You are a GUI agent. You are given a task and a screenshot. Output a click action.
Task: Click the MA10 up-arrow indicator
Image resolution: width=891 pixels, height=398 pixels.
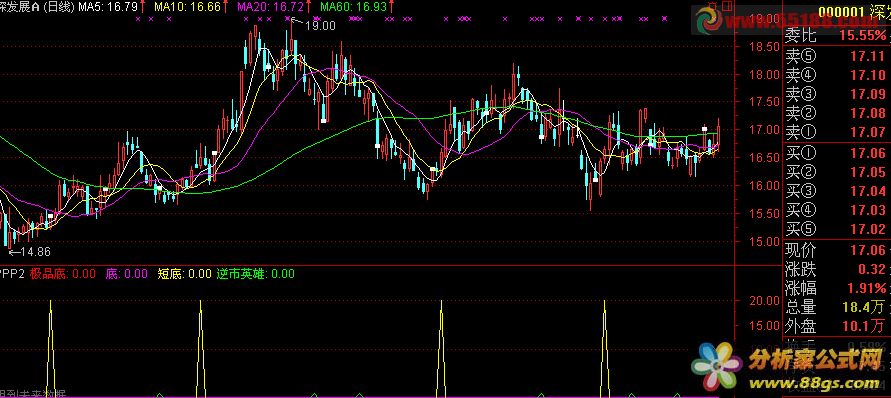pyautogui.click(x=226, y=6)
